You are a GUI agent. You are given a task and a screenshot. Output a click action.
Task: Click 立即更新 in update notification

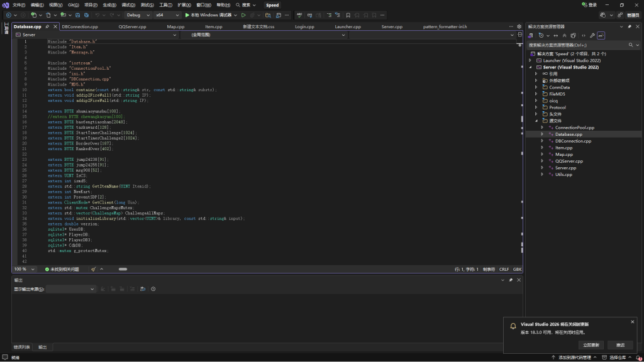(x=591, y=345)
